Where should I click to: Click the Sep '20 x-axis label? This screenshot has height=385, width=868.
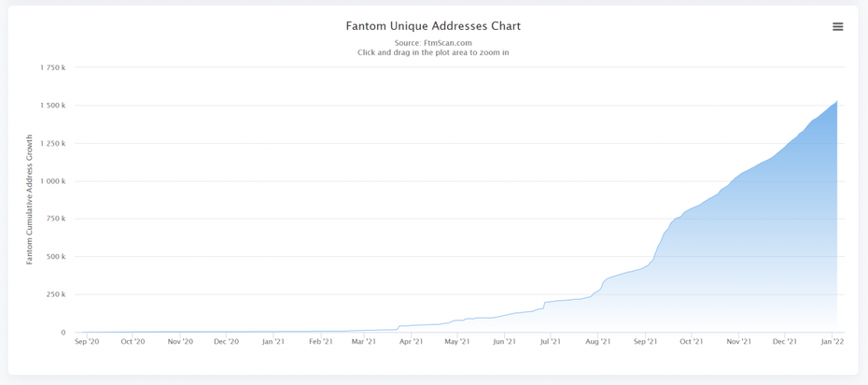click(87, 342)
